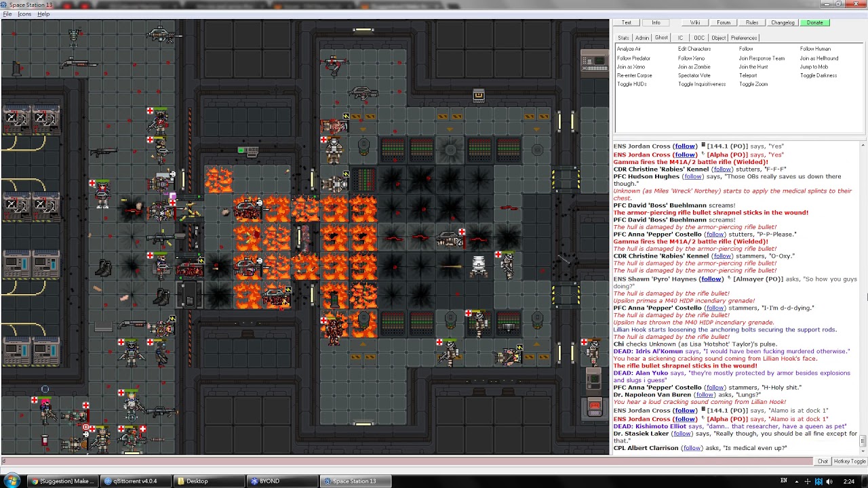The width and height of the screenshot is (868, 488).
Task: Follow CPL Albert Clarrison link
Action: click(x=692, y=448)
